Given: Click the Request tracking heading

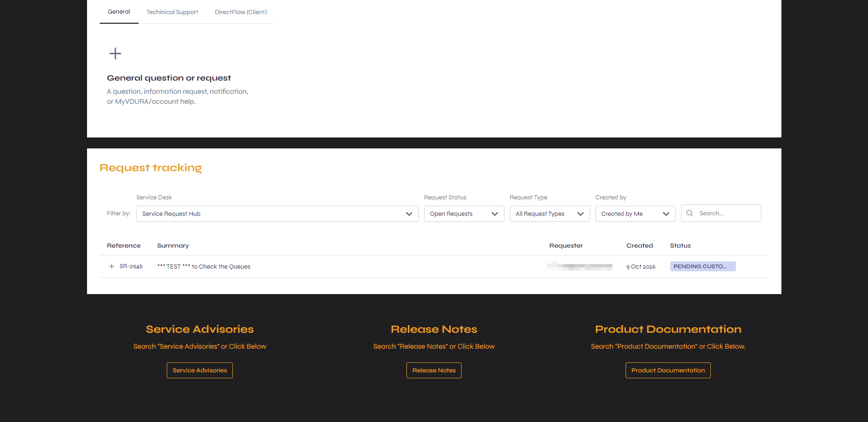Looking at the screenshot, I should coord(151,168).
